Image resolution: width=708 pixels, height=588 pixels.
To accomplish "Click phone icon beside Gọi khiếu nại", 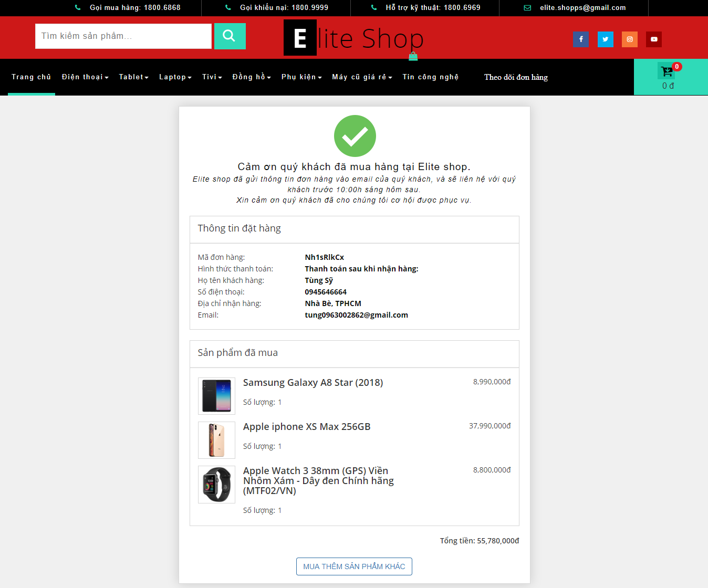I will [x=228, y=7].
